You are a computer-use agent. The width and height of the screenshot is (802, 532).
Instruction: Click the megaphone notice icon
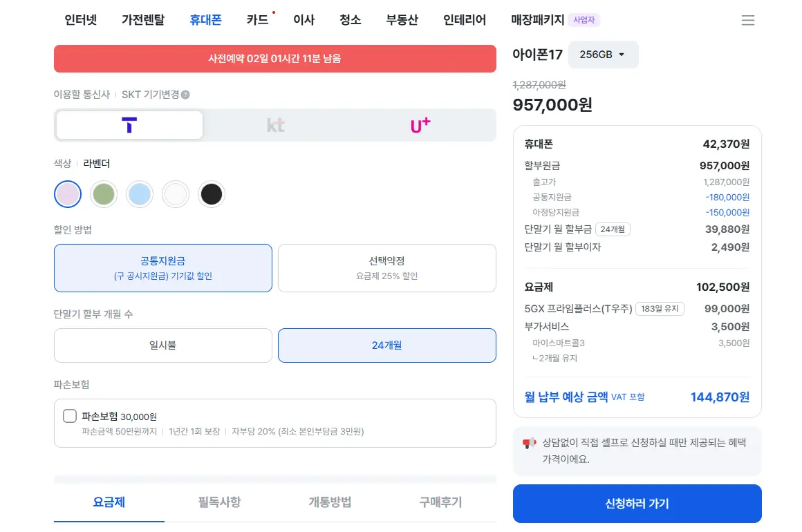(530, 444)
